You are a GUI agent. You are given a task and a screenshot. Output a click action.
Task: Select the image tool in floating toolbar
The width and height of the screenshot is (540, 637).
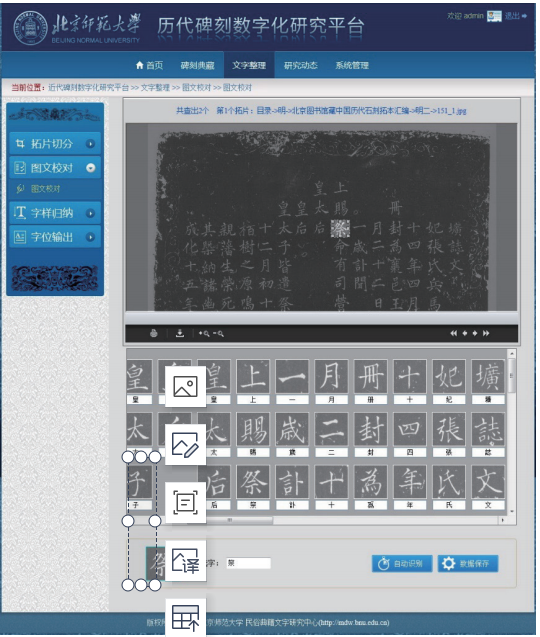click(186, 386)
